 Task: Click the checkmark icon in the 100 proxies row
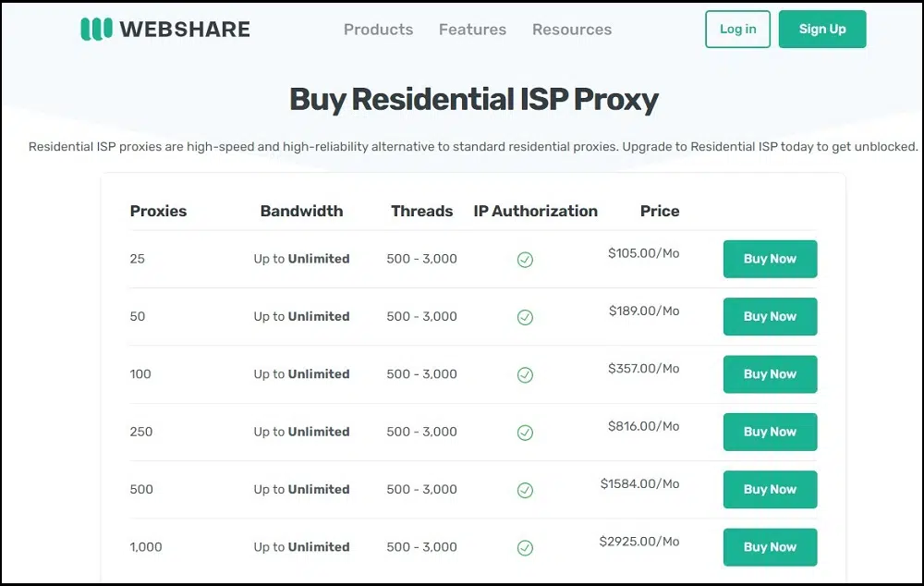coord(525,375)
